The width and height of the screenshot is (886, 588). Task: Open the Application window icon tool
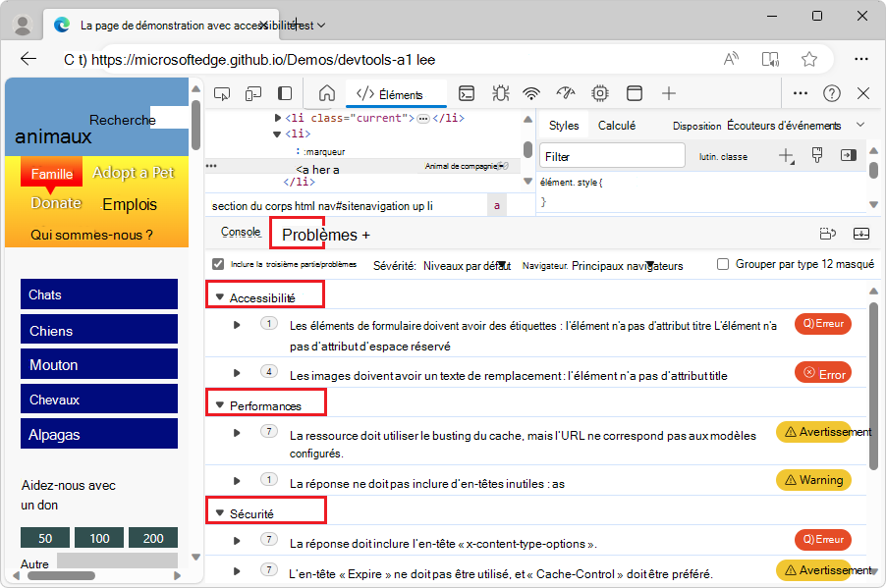point(635,93)
